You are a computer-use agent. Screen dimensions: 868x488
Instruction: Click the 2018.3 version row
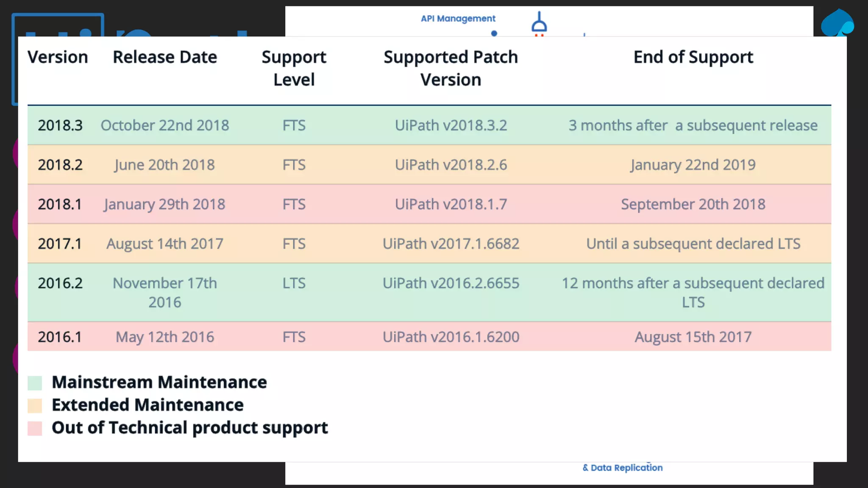60,125
